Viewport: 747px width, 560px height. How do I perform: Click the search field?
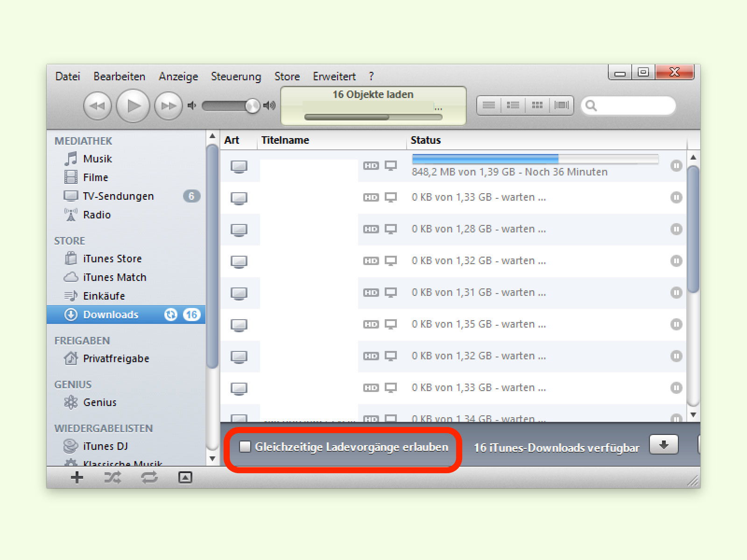click(628, 105)
